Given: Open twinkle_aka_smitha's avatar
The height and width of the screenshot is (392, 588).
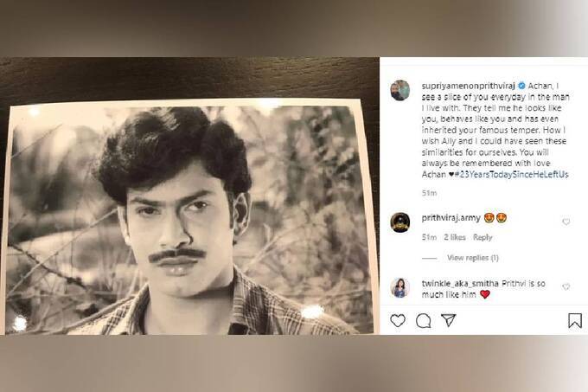Looking at the screenshot, I should pyautogui.click(x=399, y=287).
